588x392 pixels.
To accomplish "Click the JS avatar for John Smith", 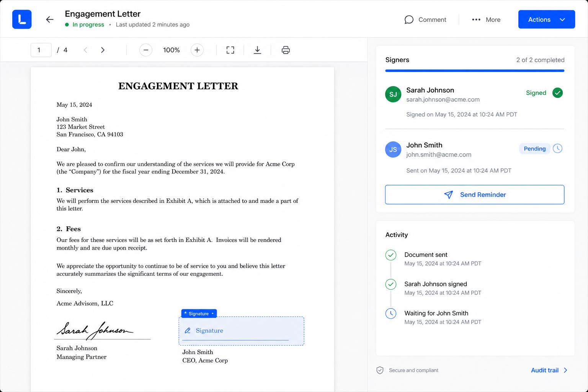I will coord(393,149).
